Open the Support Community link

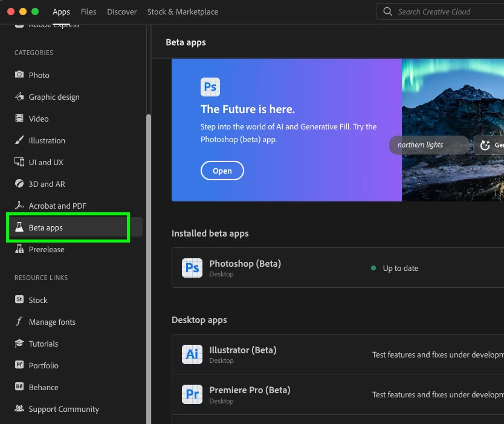click(64, 409)
